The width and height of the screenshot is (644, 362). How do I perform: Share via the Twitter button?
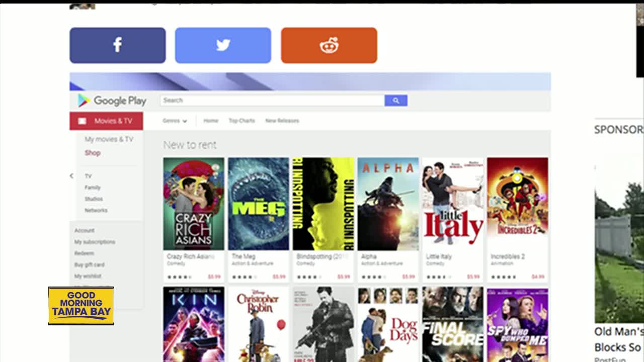223,45
